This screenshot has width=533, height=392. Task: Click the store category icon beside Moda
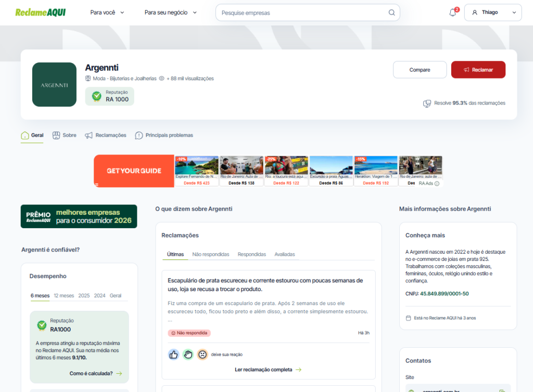point(88,79)
